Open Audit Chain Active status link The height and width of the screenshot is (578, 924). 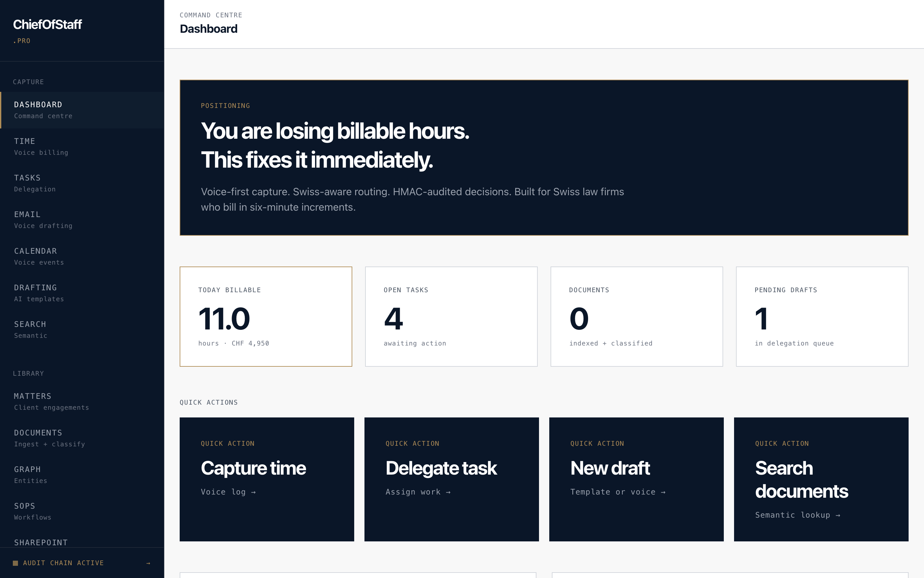tap(82, 563)
